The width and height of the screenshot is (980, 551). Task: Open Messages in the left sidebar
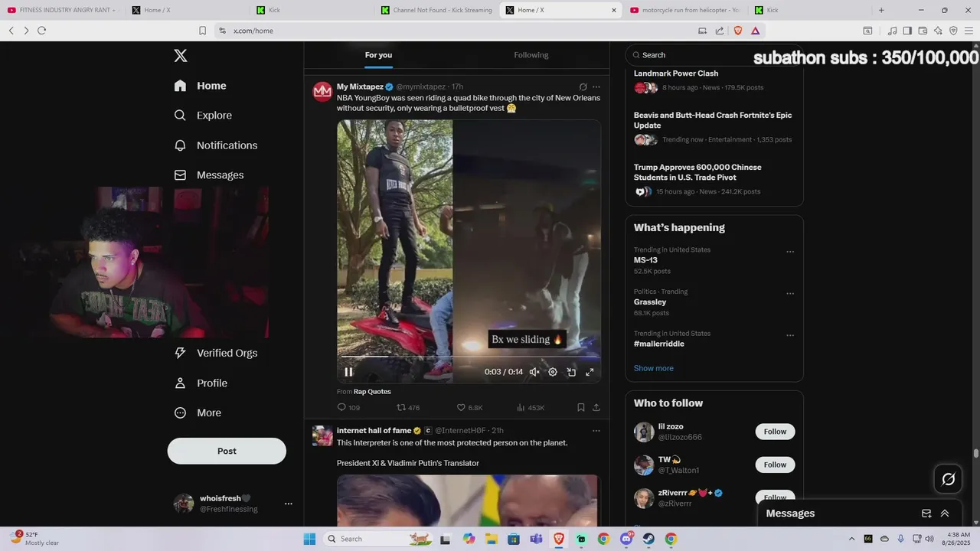[208, 175]
